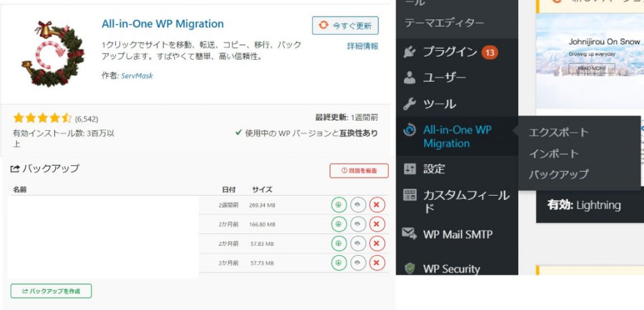644x310 pixels.
Task: Delete the 57.83 MB backup
Action: click(x=377, y=243)
